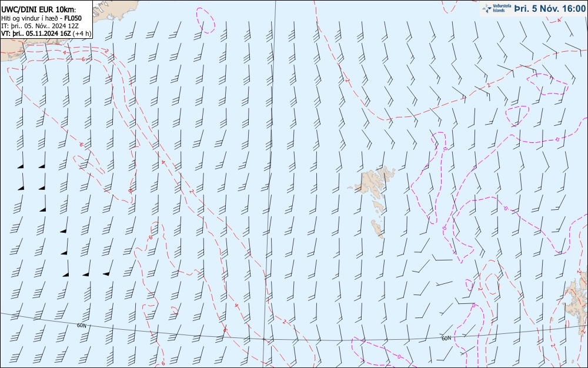Click the 'Þri. 5 Nóv. 16:00' timestamp

pos(550,8)
